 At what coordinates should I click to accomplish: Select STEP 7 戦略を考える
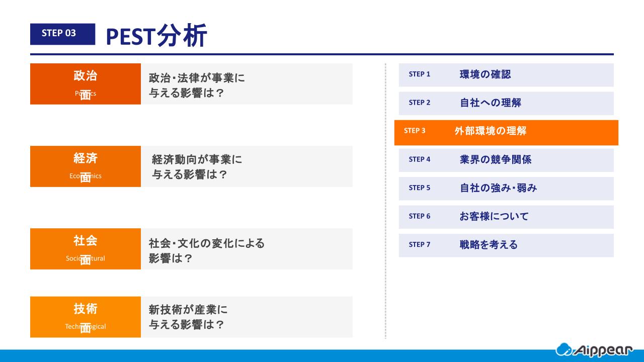coord(506,245)
